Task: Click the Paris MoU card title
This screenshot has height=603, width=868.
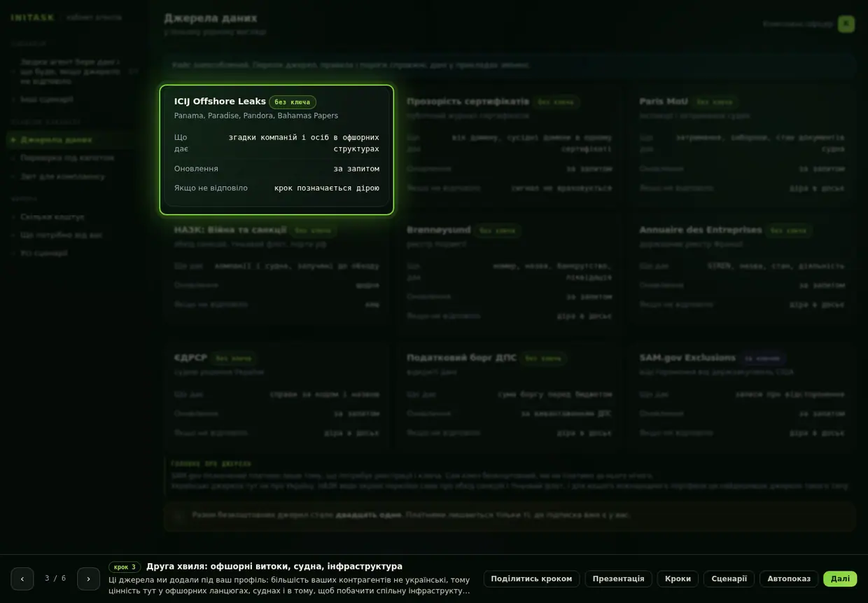Action: (x=664, y=102)
